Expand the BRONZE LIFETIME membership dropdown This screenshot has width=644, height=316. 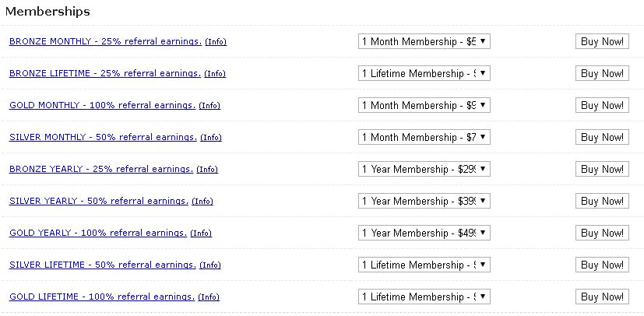[424, 73]
